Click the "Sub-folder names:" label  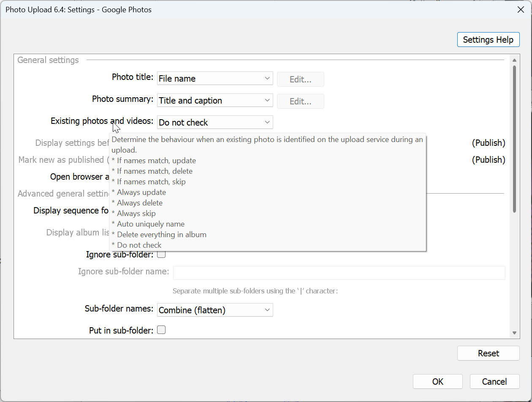119,309
